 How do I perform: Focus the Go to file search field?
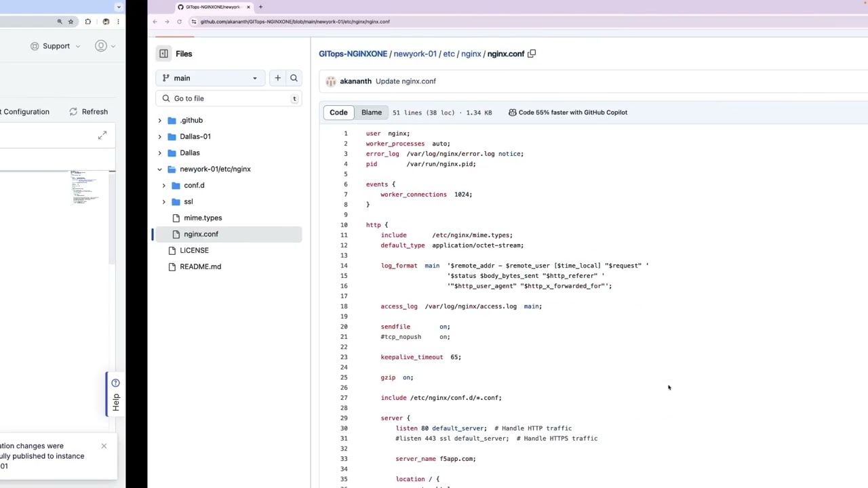click(x=229, y=98)
